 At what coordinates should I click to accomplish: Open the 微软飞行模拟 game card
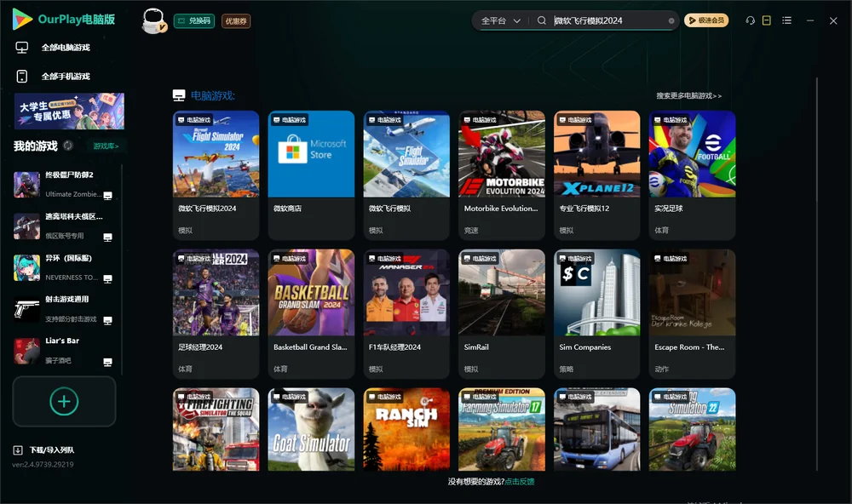point(406,175)
